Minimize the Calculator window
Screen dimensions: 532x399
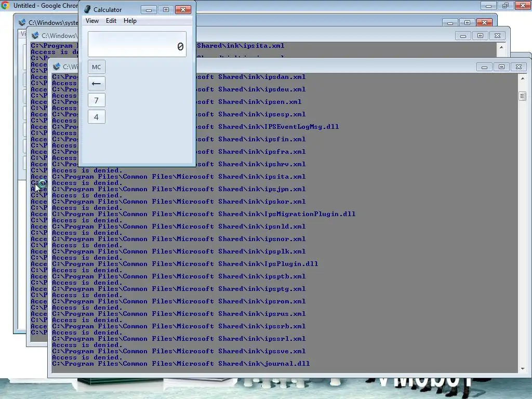[x=149, y=10]
